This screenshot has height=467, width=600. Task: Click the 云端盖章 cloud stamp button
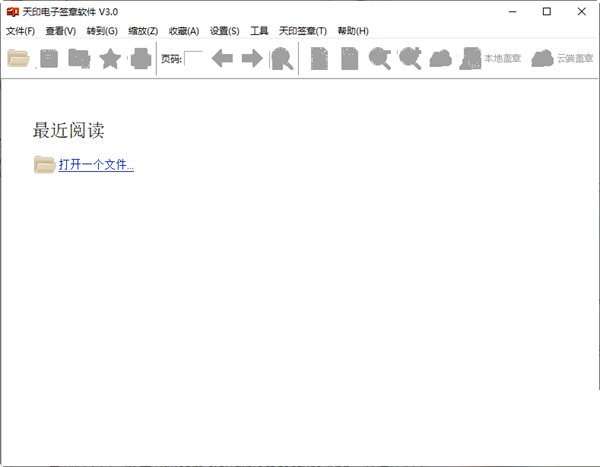pyautogui.click(x=562, y=59)
